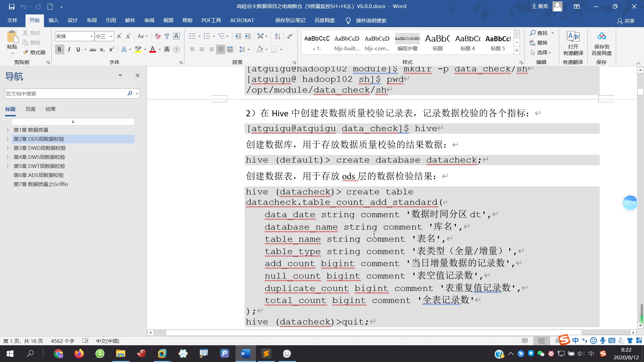The image size is (644, 362).
Task: Expand styles gallery more arrow
Action: tap(517, 51)
